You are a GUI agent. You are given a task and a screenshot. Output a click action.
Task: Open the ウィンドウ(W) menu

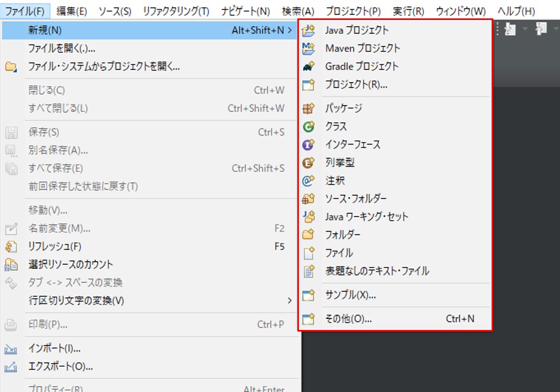461,12
